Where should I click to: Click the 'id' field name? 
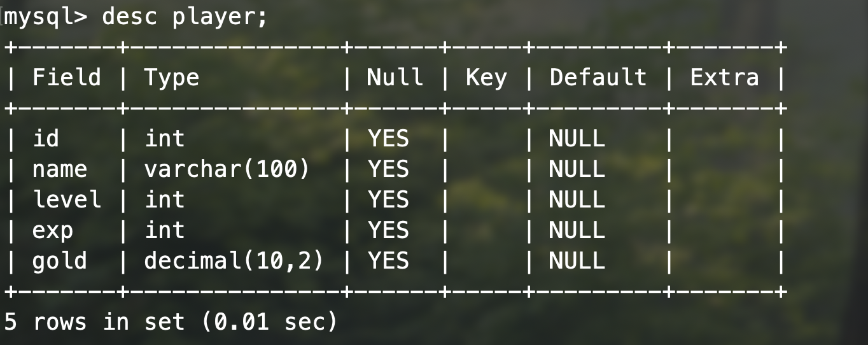45,138
